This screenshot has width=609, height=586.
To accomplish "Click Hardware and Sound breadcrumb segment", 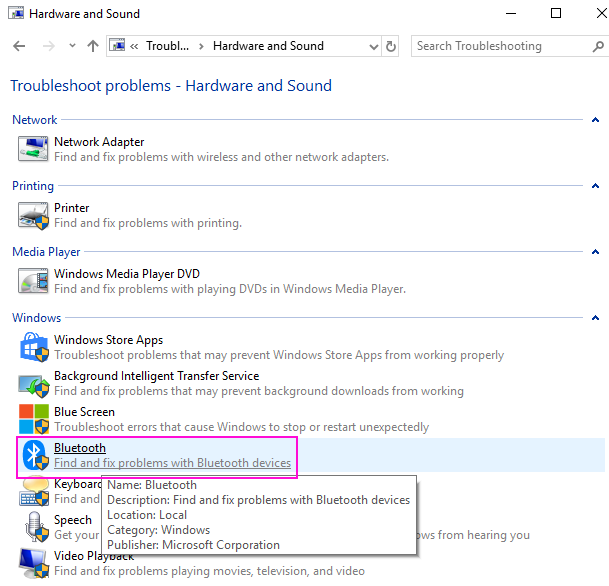I will click(268, 46).
